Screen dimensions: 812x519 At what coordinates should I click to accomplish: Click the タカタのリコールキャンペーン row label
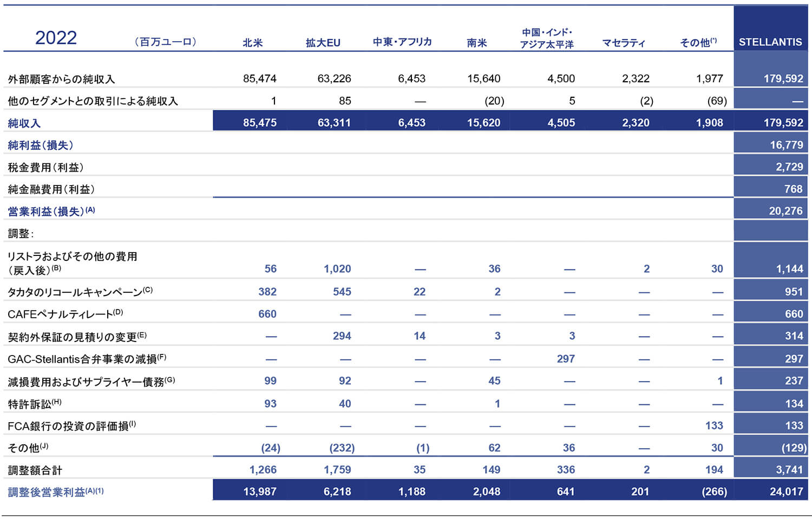click(x=80, y=292)
